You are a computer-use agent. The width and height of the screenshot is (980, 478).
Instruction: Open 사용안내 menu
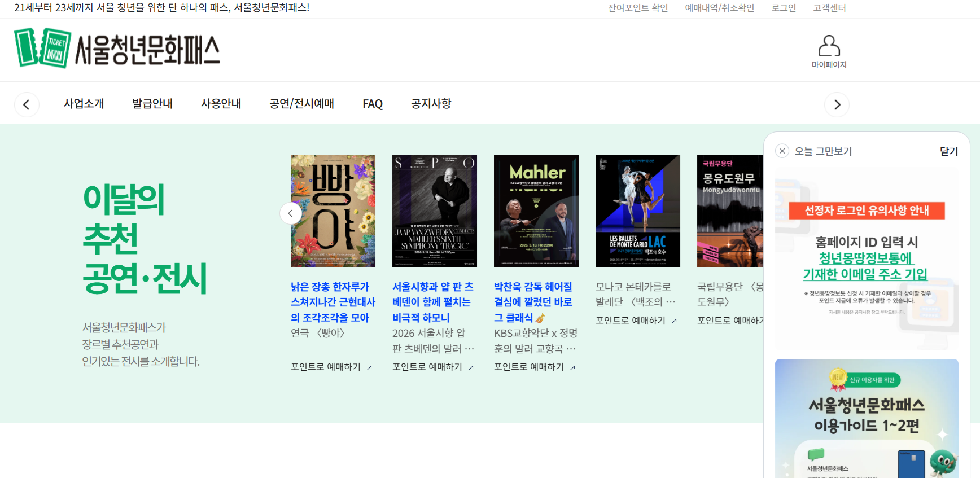coord(221,104)
